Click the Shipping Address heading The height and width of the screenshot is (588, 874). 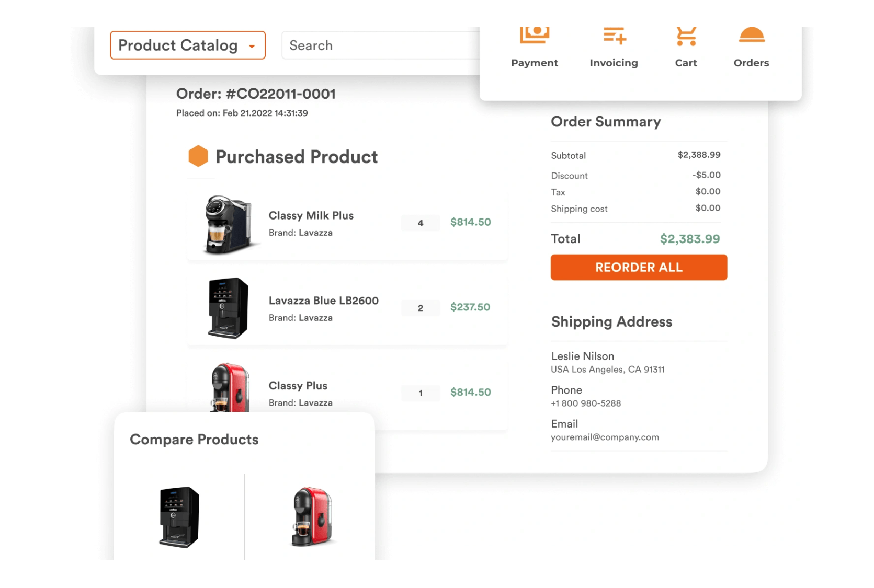[611, 322]
